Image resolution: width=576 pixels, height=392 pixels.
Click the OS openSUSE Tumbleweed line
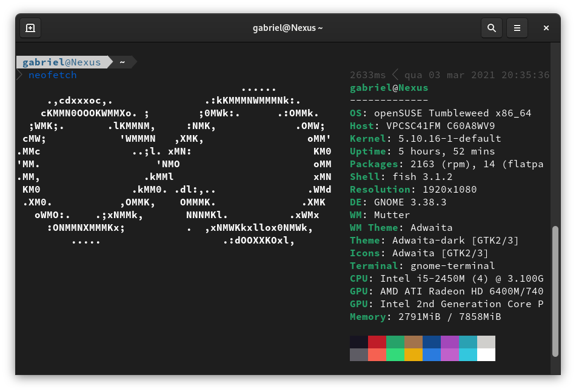click(440, 113)
